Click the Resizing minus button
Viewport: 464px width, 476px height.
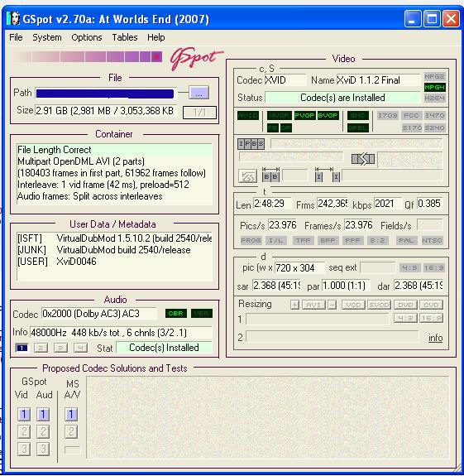pyautogui.click(x=332, y=305)
